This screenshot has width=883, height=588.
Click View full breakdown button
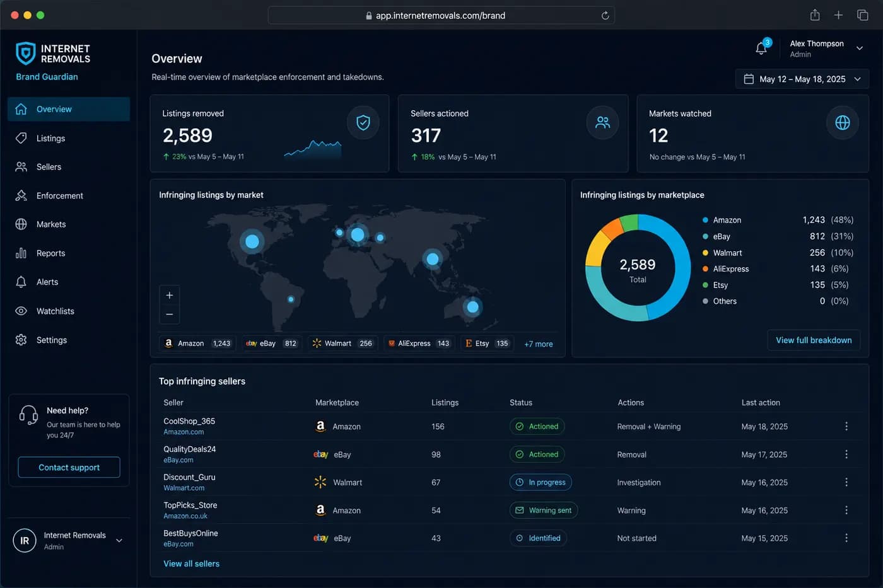click(x=814, y=340)
